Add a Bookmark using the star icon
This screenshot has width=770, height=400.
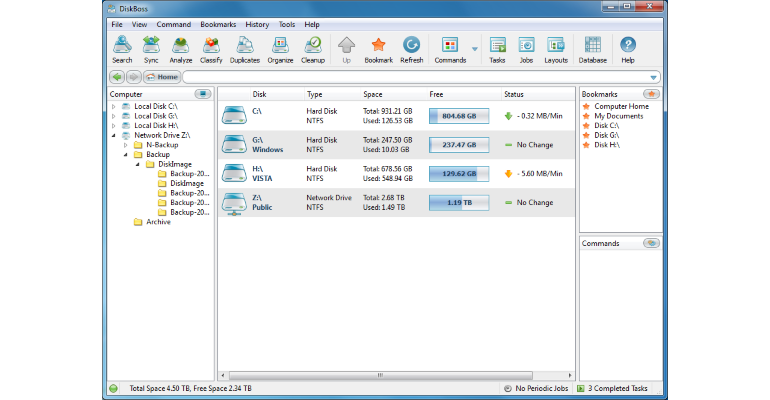click(378, 50)
